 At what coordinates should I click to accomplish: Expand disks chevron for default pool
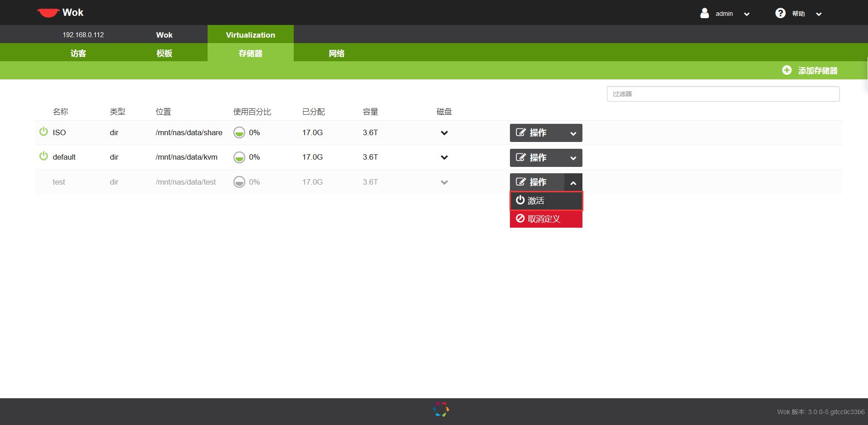pyautogui.click(x=444, y=157)
